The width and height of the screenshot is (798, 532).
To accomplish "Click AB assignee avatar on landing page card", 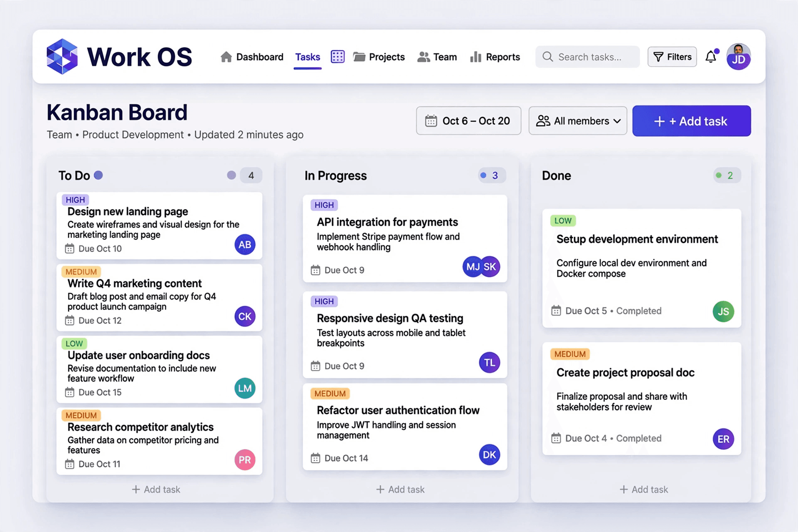I will click(x=245, y=244).
